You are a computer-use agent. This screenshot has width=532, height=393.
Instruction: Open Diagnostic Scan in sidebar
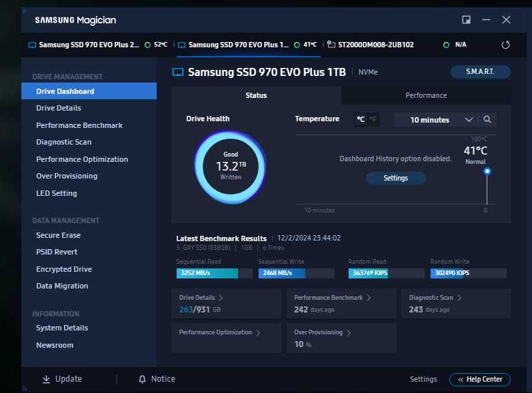[x=89, y=142]
